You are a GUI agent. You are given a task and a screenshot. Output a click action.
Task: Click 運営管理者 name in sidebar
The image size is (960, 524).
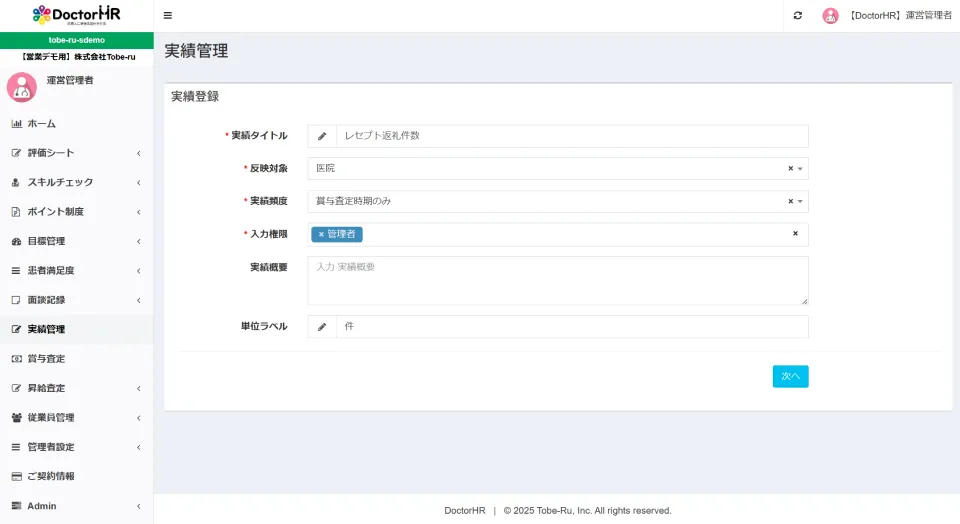point(70,80)
